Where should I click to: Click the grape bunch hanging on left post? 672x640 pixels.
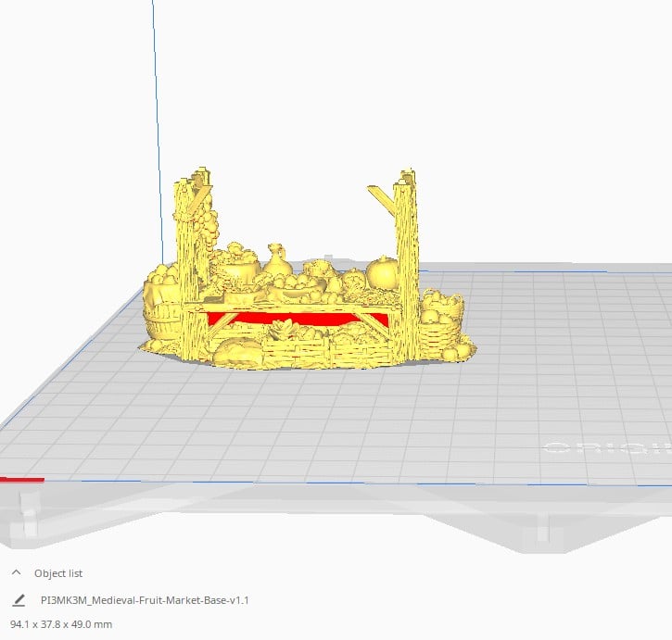click(206, 220)
